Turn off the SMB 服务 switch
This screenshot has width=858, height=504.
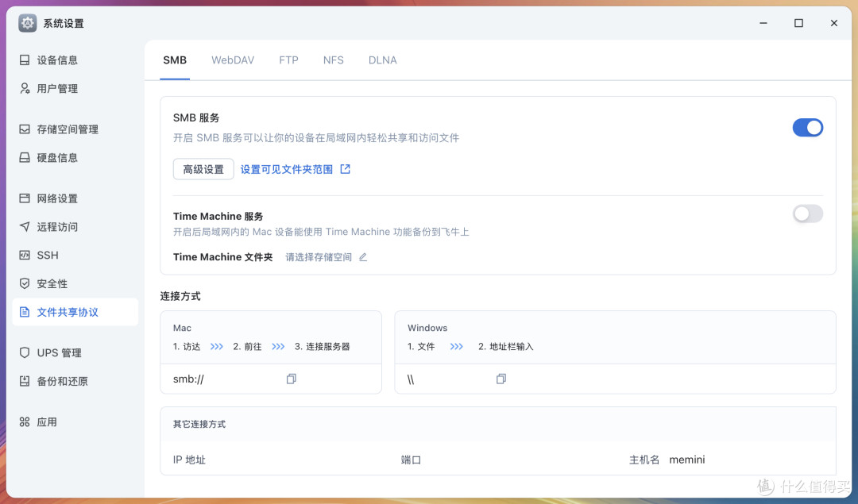(808, 127)
